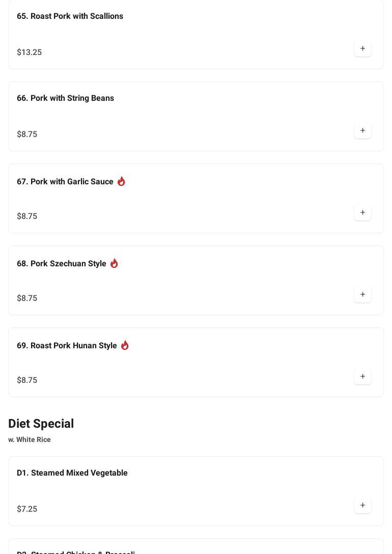Screen dimensions: 392x554
Task: Open the 65. Roast Pork with Scallions item
Action: click(70, 16)
